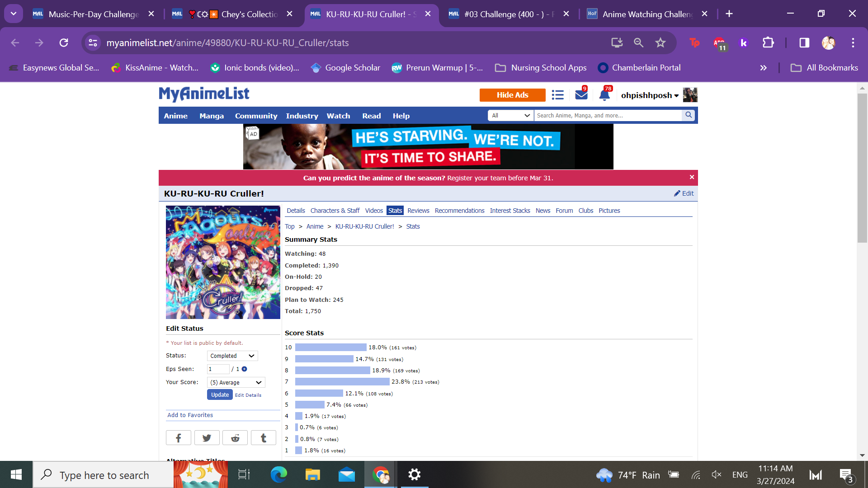The image size is (868, 488).
Task: Open the MAL messages envelope icon
Action: (x=581, y=95)
